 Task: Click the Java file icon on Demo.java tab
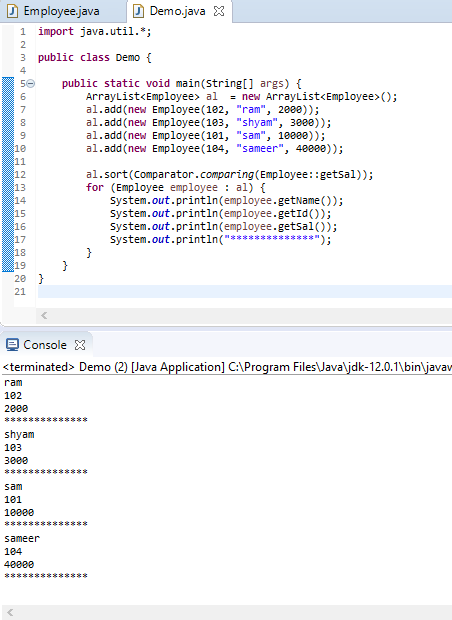coord(138,11)
